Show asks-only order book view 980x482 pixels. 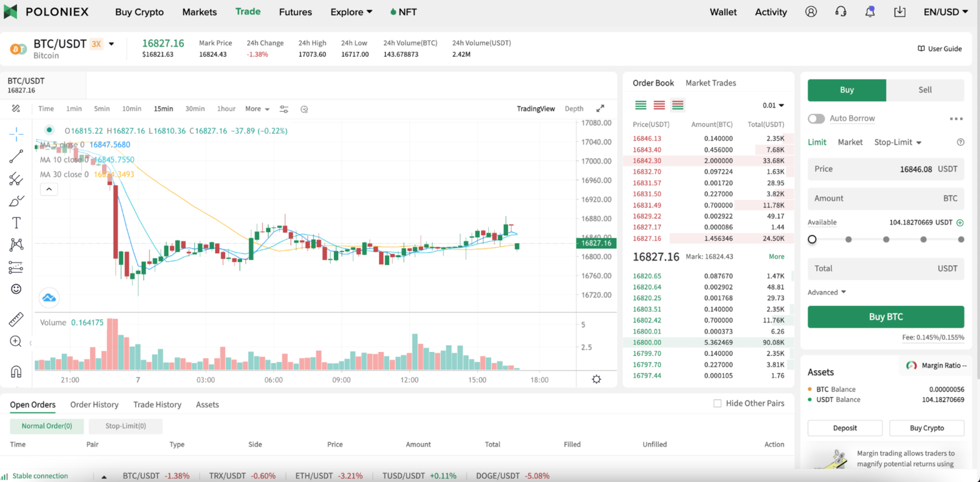(659, 105)
